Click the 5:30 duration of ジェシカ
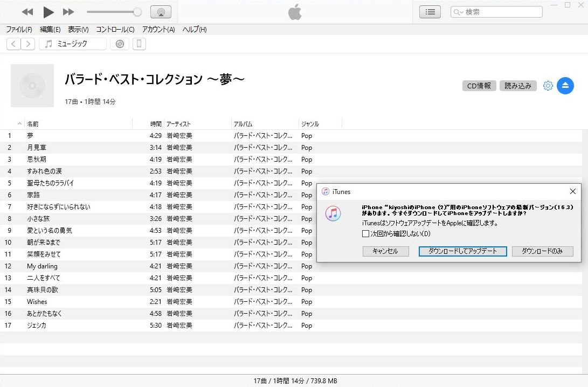588x387 pixels. 156,326
